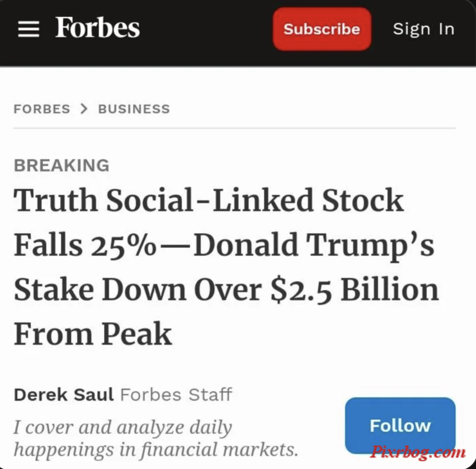Open the Sign In link
This screenshot has height=469, width=476.
point(424,30)
